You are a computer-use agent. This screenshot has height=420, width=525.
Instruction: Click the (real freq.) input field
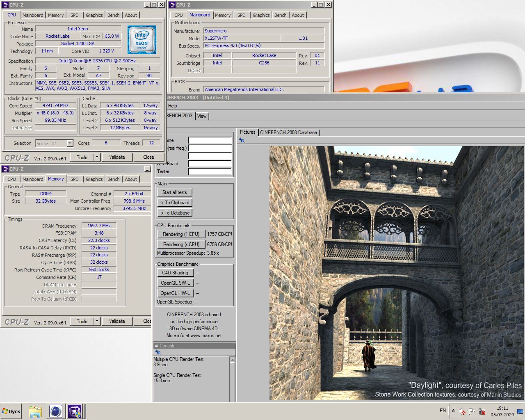point(210,148)
